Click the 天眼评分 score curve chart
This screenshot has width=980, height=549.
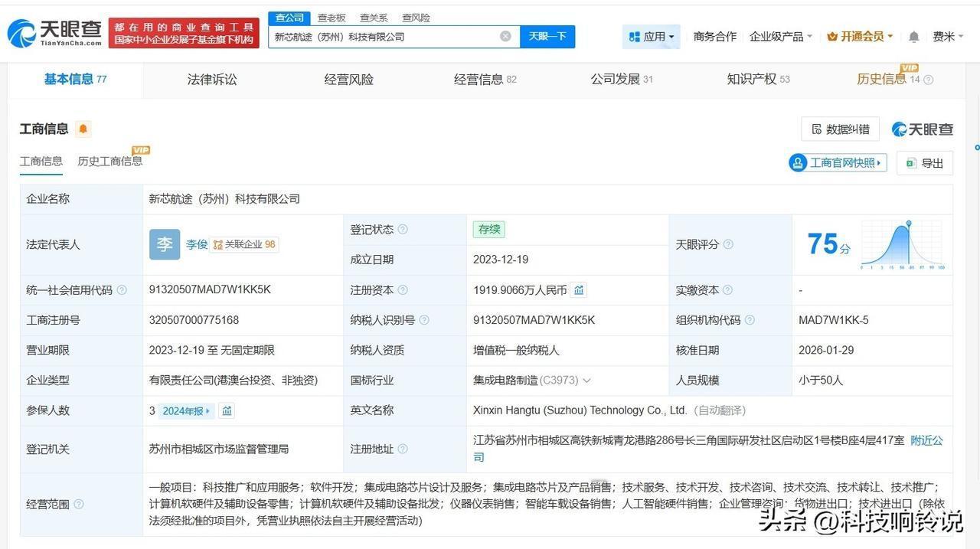point(902,244)
